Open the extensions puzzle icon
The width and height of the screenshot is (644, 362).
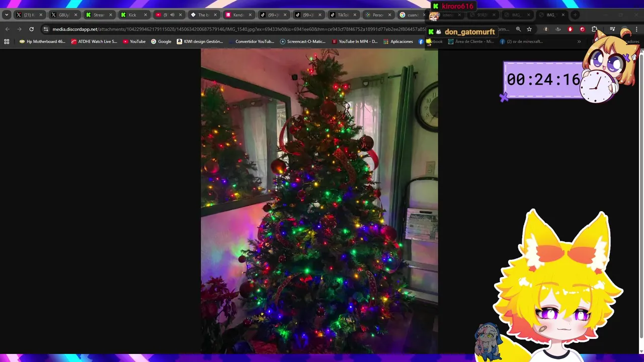point(594,29)
